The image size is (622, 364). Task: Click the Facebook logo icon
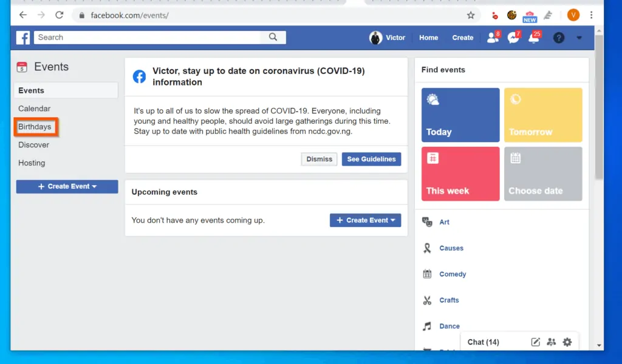pos(23,38)
